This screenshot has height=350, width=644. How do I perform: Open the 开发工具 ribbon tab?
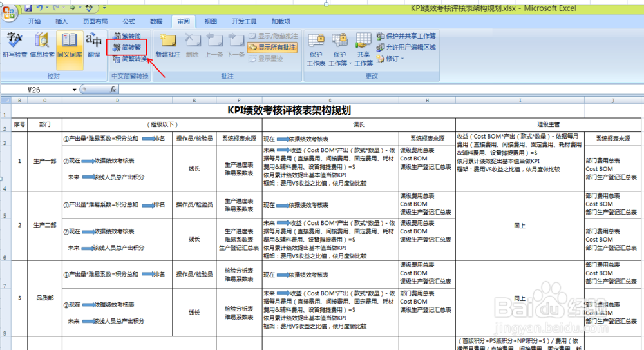click(244, 21)
